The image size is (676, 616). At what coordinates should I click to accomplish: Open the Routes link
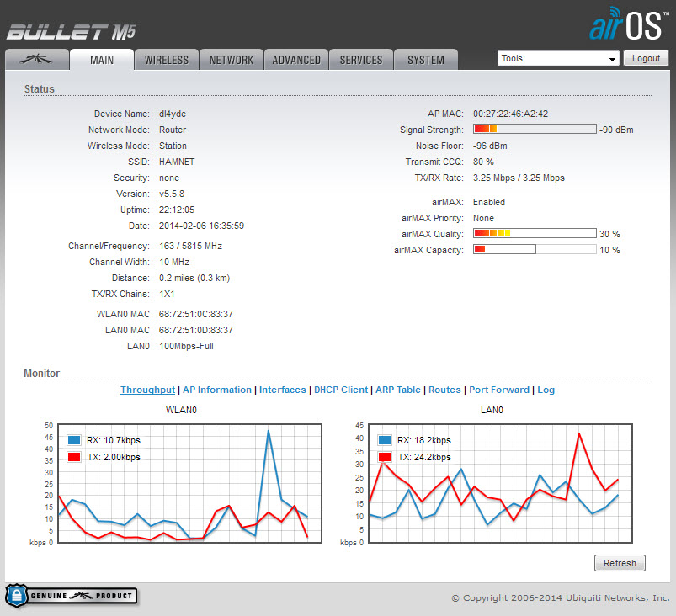coord(444,390)
